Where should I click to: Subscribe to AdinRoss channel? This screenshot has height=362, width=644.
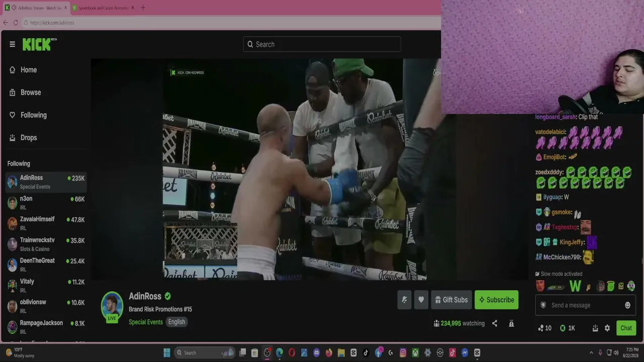(x=496, y=300)
